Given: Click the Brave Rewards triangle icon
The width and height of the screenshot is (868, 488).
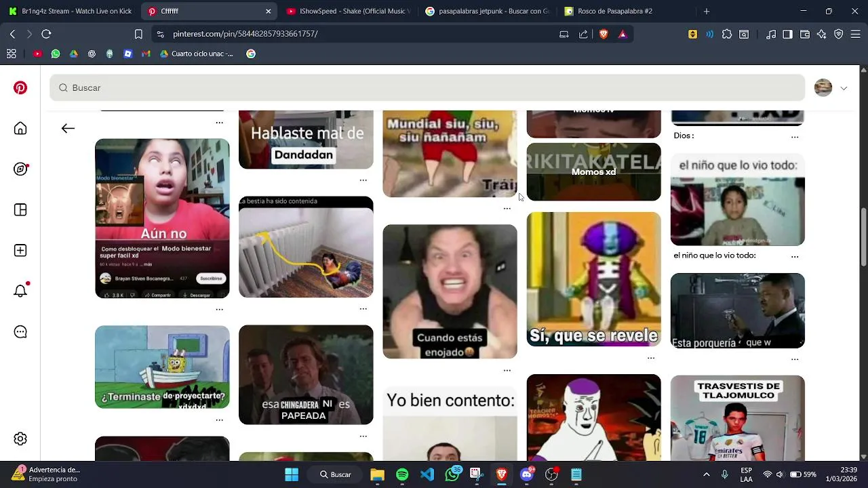Looking at the screenshot, I should [623, 34].
